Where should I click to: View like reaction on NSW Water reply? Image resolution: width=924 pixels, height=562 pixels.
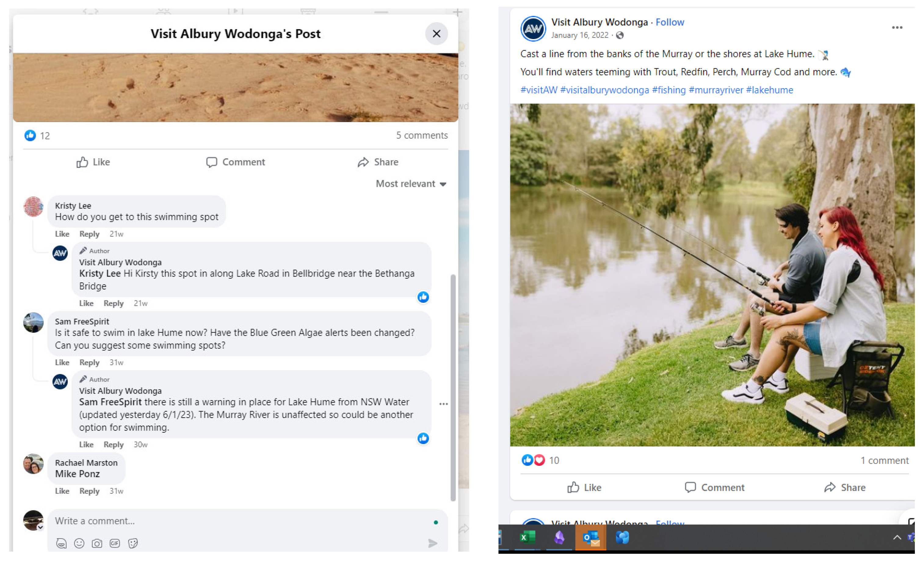coord(423,439)
